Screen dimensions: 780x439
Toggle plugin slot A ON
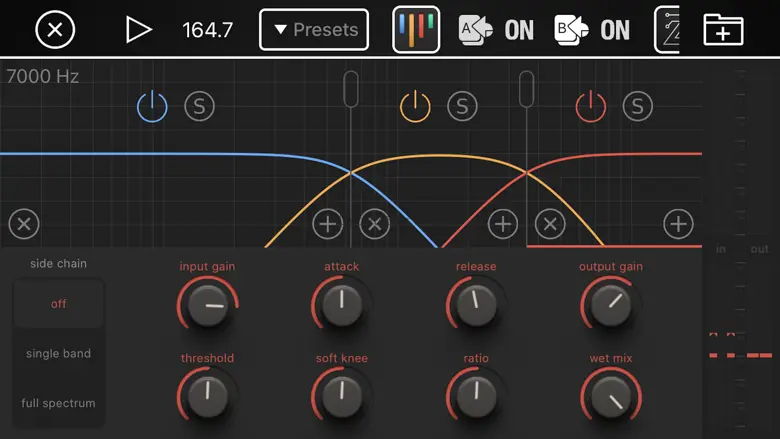(496, 30)
